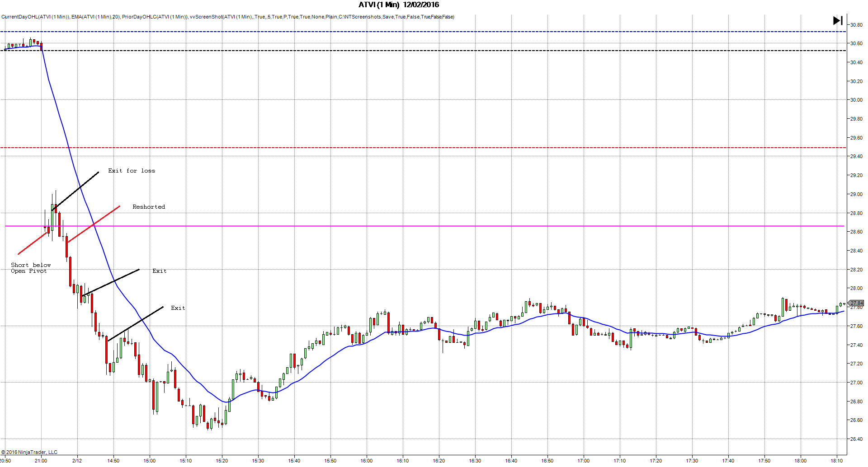Click the 30.80 price axis label
Viewport: 868px width, 467px height.
click(856, 25)
